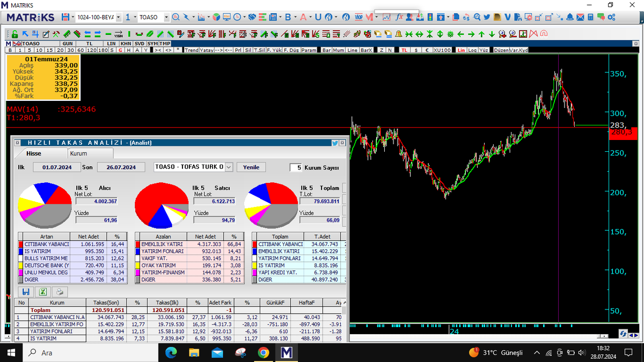The height and width of the screenshot is (362, 644).
Task: Toggle the Yüz percentage scale button
Action: [x=484, y=50]
